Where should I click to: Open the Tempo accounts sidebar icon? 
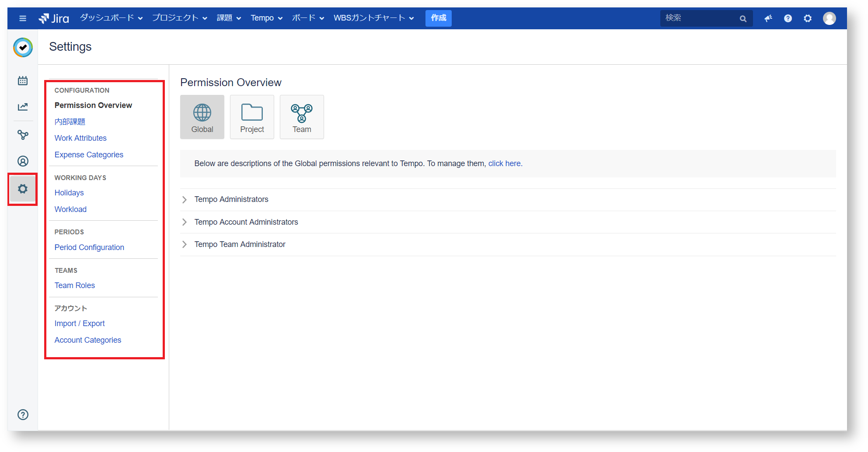coord(23,161)
